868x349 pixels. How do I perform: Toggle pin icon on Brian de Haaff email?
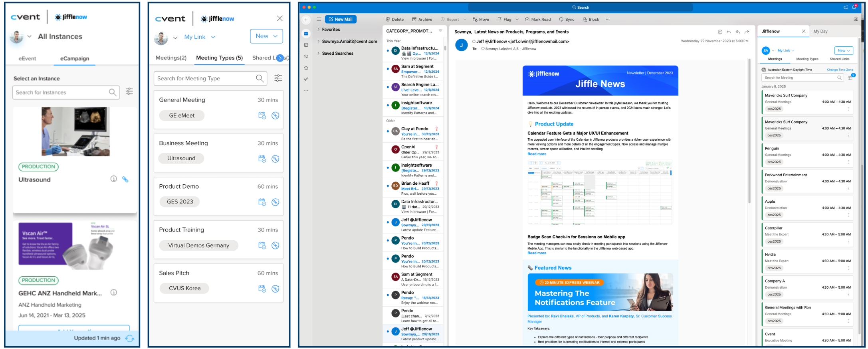[437, 183]
